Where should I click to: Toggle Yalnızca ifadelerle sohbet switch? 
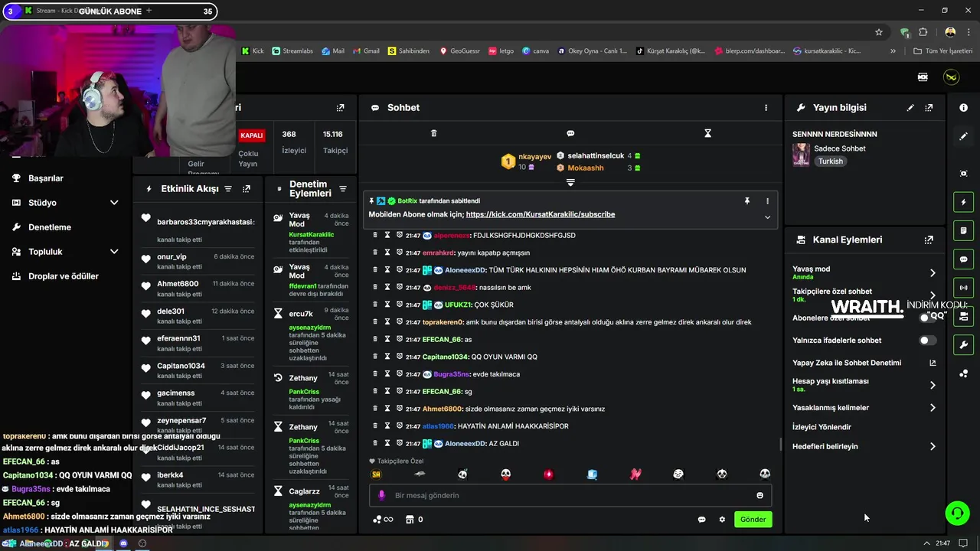(x=927, y=341)
